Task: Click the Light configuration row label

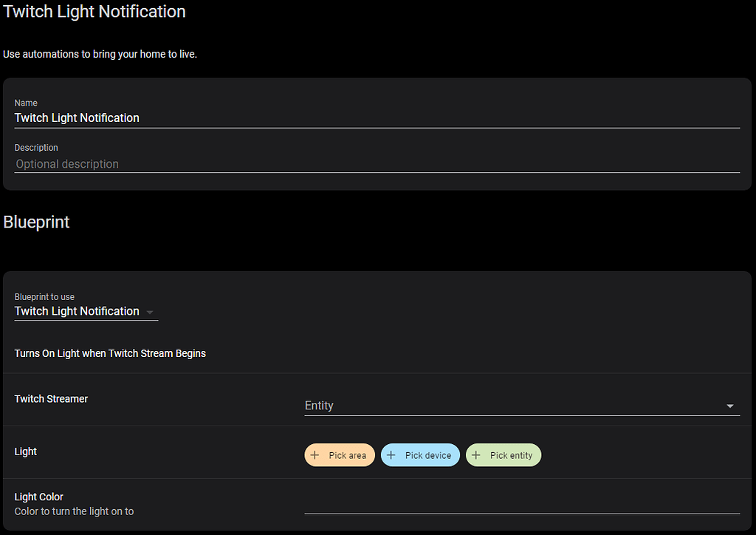Action: click(25, 451)
